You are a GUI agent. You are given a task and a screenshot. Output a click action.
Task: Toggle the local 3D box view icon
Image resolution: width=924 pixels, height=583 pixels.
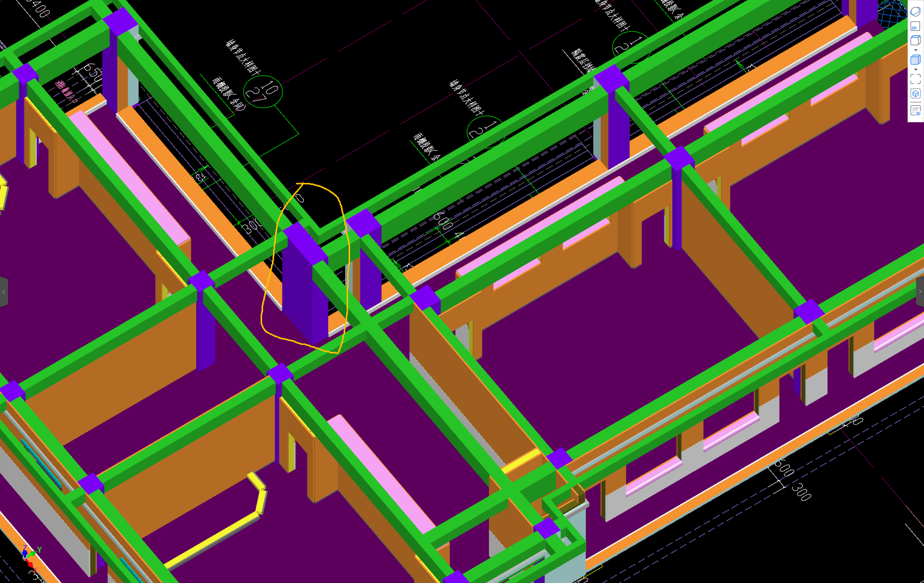[916, 93]
